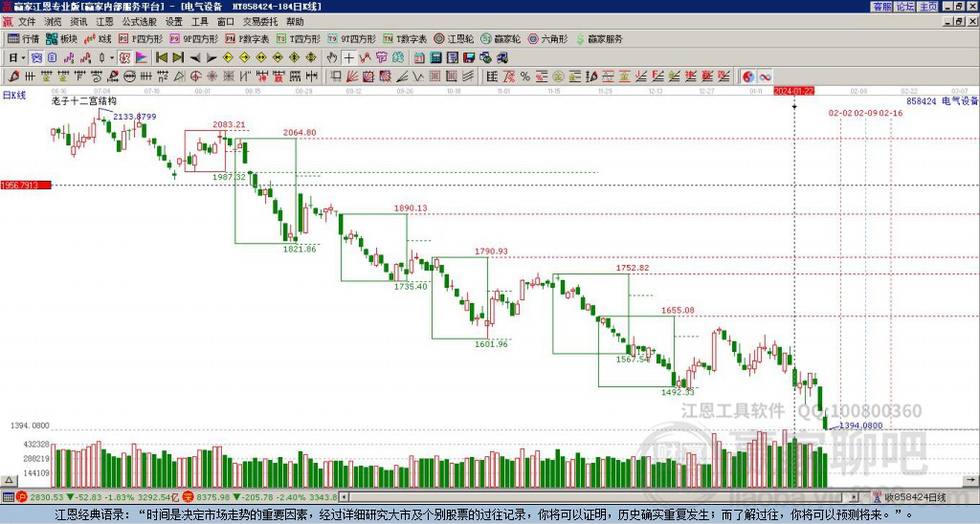The width and height of the screenshot is (980, 524).
Task: Open the 资讯 menu
Action: pyautogui.click(x=78, y=22)
